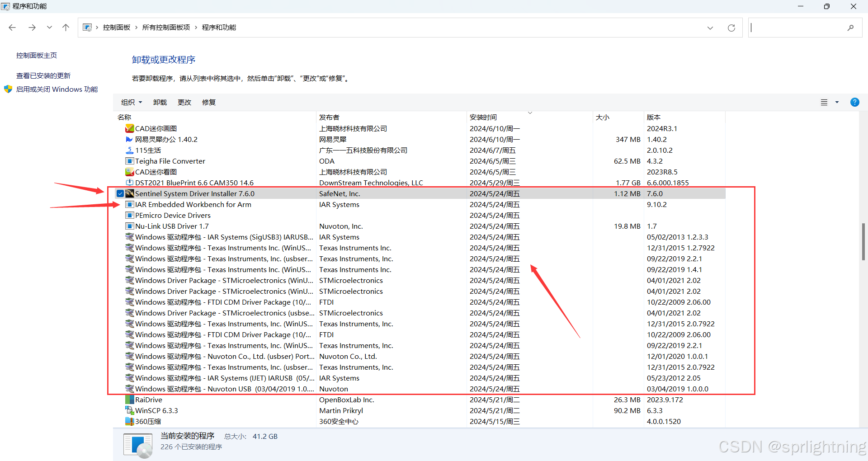Click the 程序和功能 breadcrumb
The width and height of the screenshot is (868, 461).
[219, 28]
